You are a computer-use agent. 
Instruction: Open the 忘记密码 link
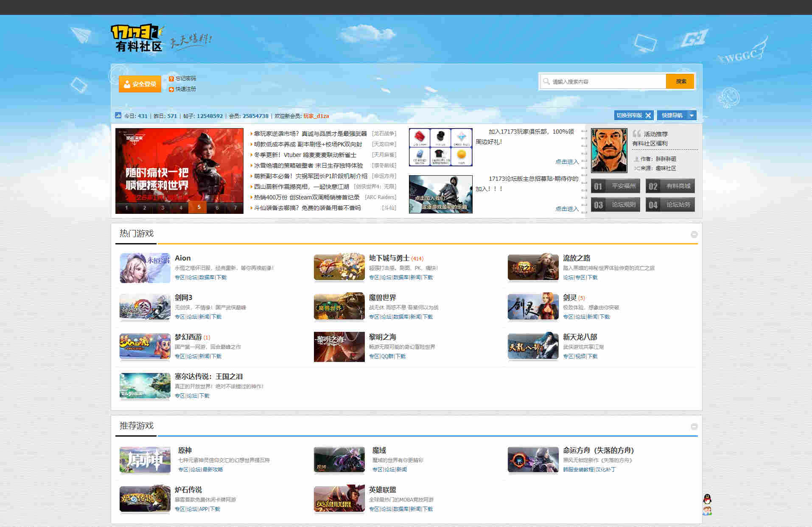coord(185,78)
